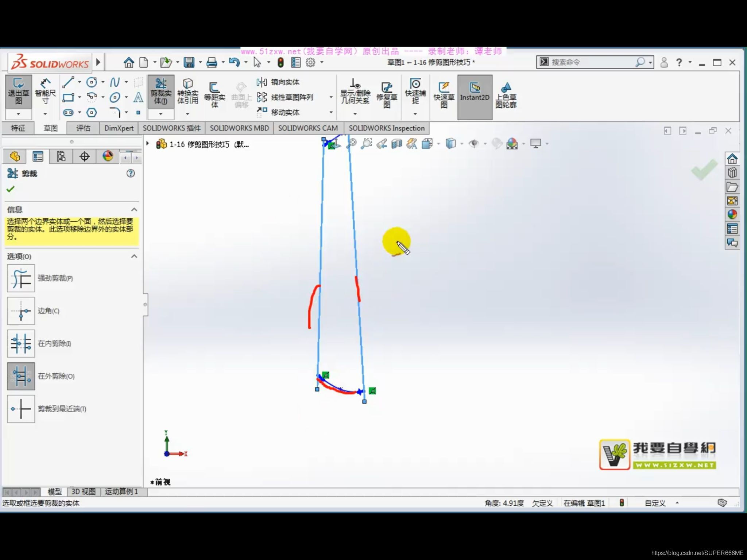Click the Offset Entities tool
The width and height of the screenshot is (747, 560).
pos(214,95)
